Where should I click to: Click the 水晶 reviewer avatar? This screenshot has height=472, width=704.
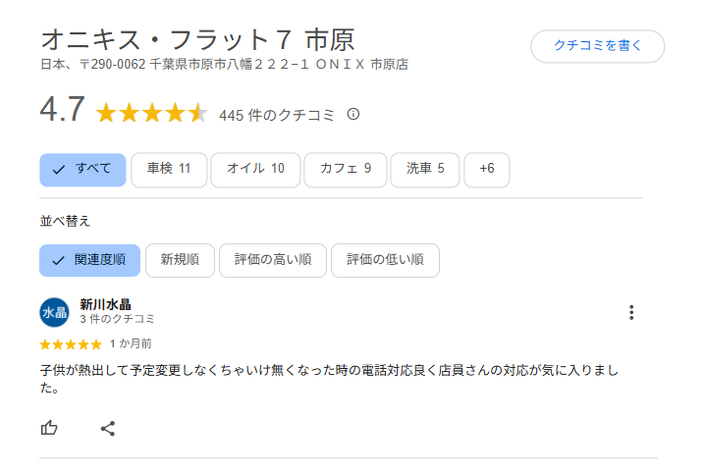(54, 313)
